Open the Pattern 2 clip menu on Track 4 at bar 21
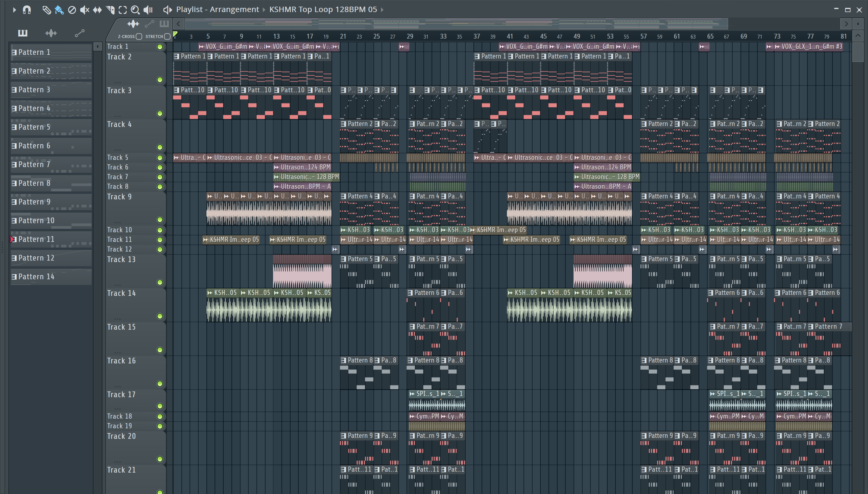The height and width of the screenshot is (494, 868). point(344,124)
